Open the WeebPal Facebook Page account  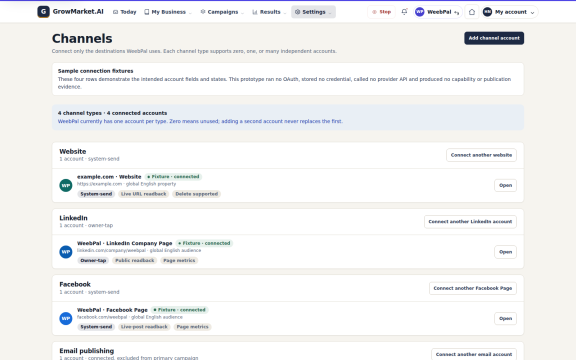pos(505,318)
